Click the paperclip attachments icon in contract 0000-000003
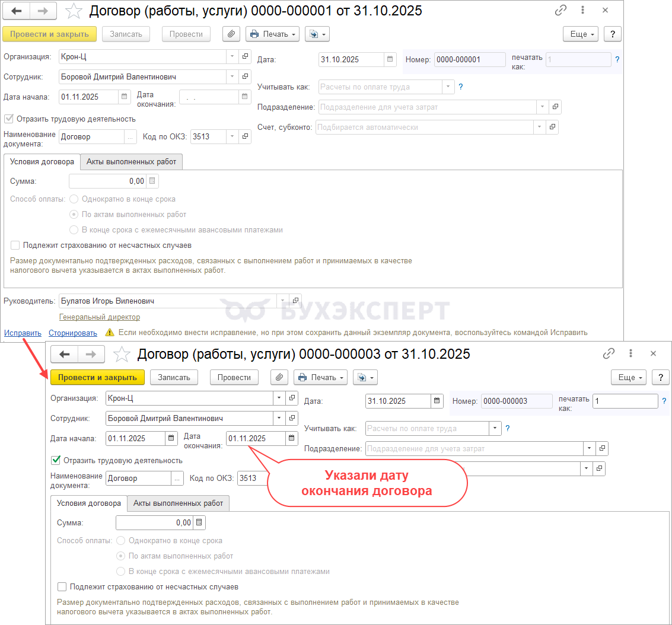 pos(279,377)
